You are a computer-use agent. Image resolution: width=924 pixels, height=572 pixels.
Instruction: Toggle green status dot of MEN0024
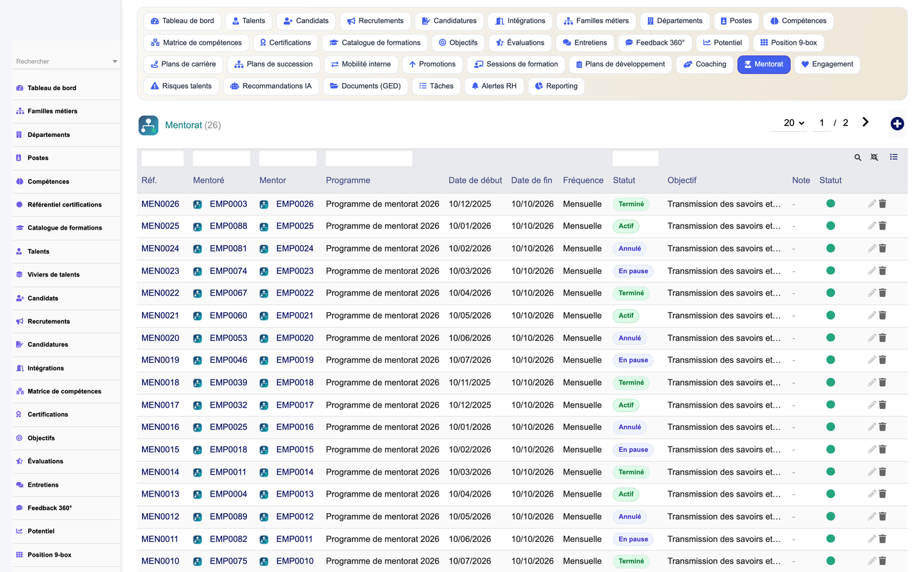(x=831, y=248)
